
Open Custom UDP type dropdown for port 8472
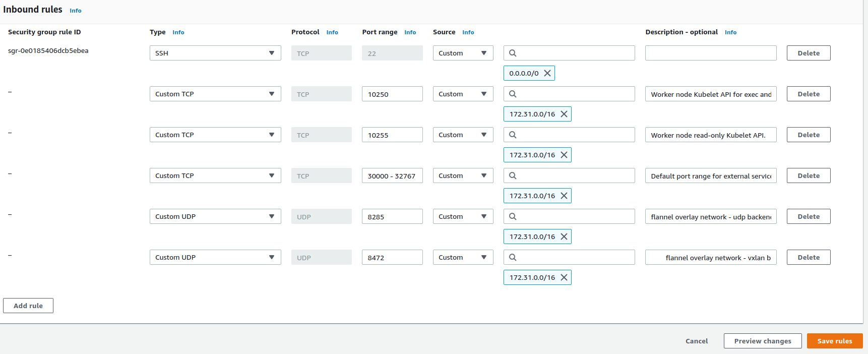[x=215, y=257]
